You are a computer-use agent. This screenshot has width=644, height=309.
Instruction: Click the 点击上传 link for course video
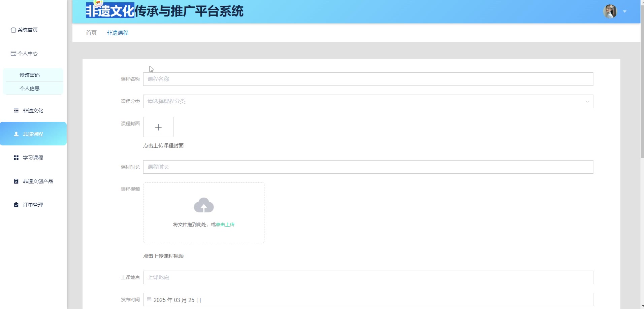point(225,225)
